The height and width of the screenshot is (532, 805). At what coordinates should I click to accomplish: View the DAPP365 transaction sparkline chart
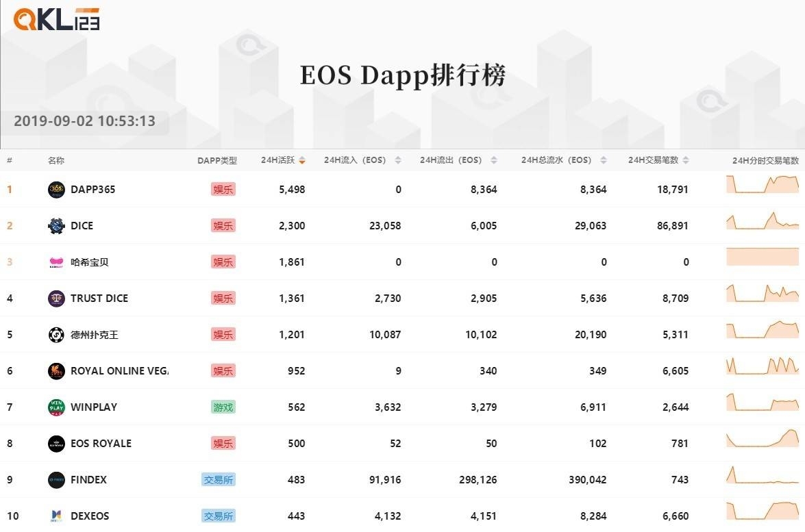point(763,184)
